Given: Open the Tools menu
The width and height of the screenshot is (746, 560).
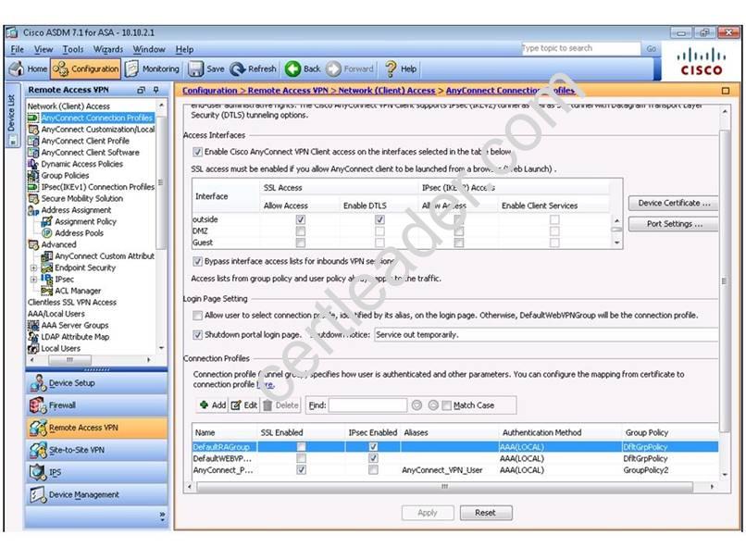Looking at the screenshot, I should coord(73,49).
